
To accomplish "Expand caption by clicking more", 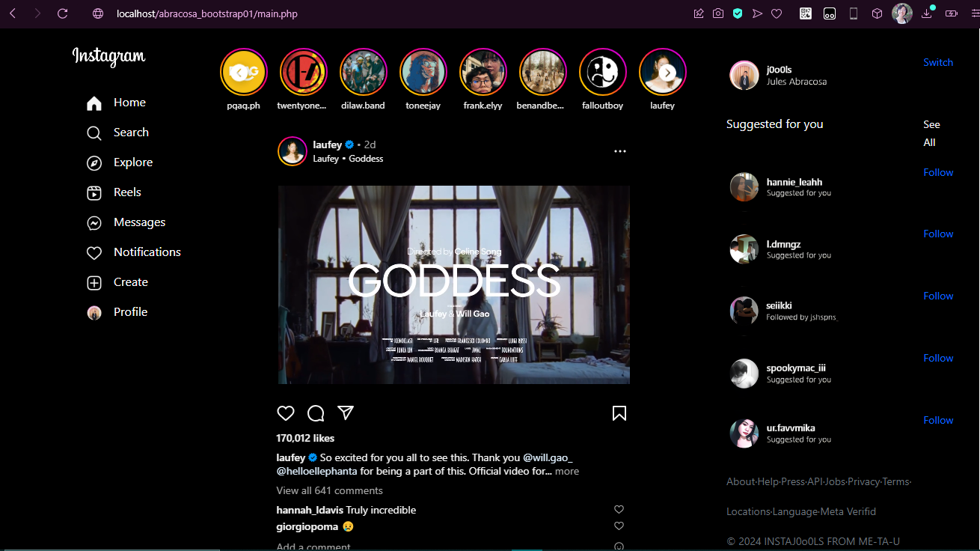I will click(566, 472).
